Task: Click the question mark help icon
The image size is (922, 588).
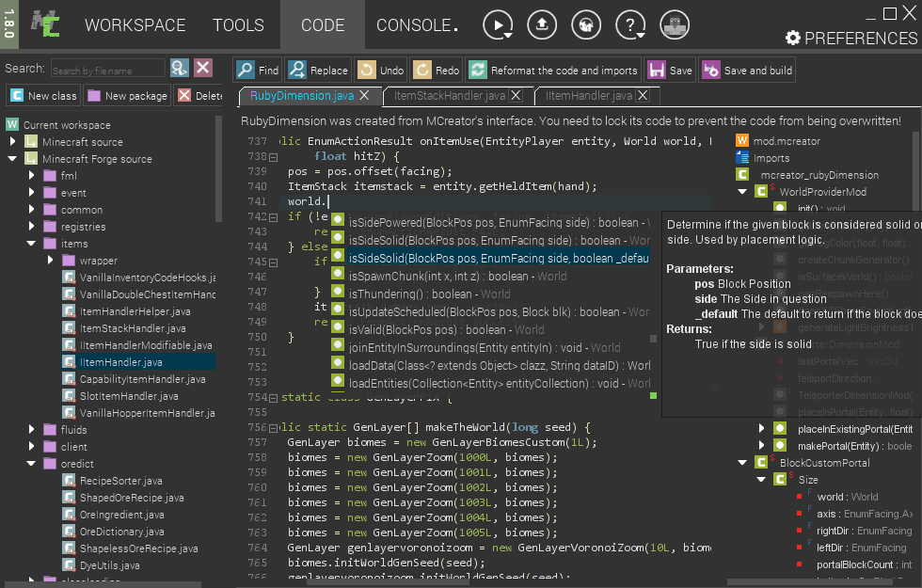Action: [628, 24]
